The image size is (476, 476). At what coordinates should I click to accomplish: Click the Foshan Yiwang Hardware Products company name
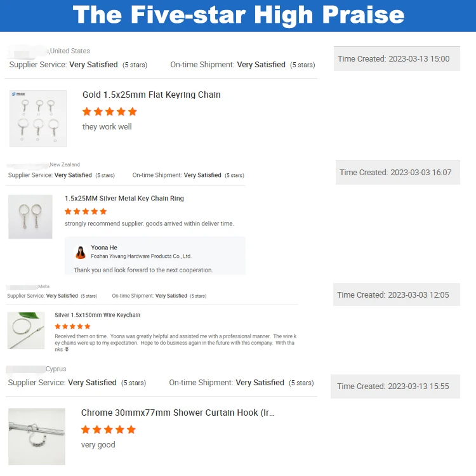pos(141,256)
